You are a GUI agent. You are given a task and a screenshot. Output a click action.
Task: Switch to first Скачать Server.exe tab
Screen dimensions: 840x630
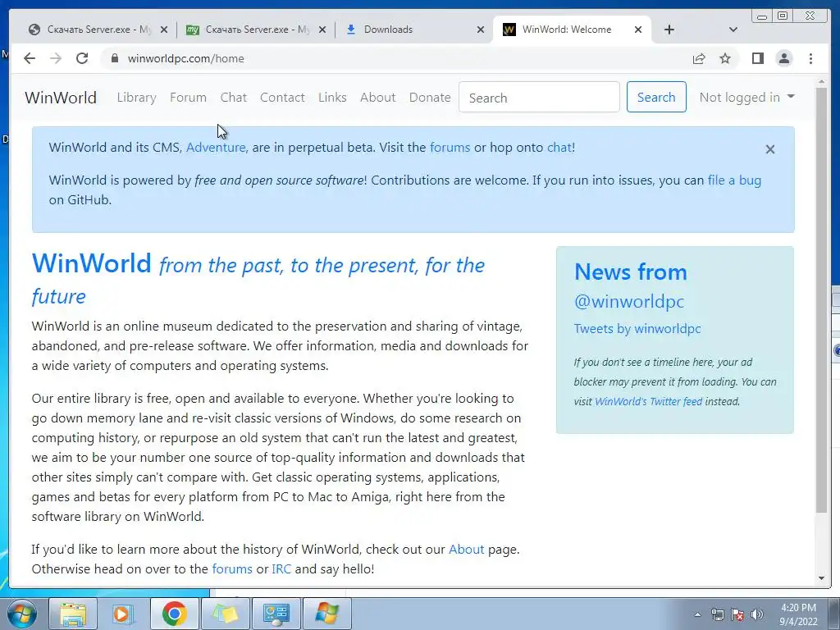coord(98,30)
